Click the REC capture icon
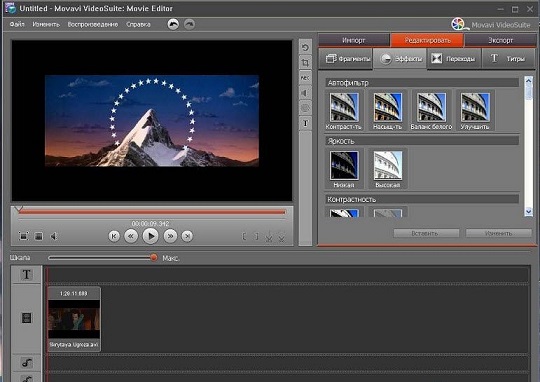Screen dimensions: 540x382 click(x=305, y=78)
